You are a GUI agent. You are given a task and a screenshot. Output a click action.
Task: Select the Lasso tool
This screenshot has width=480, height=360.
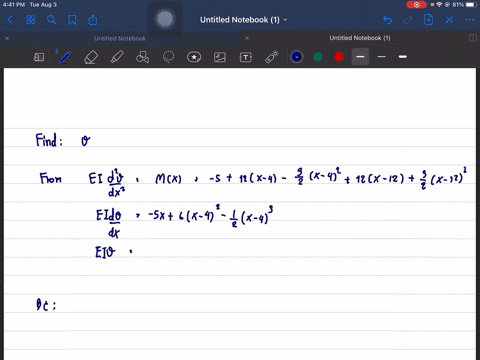[168, 57]
